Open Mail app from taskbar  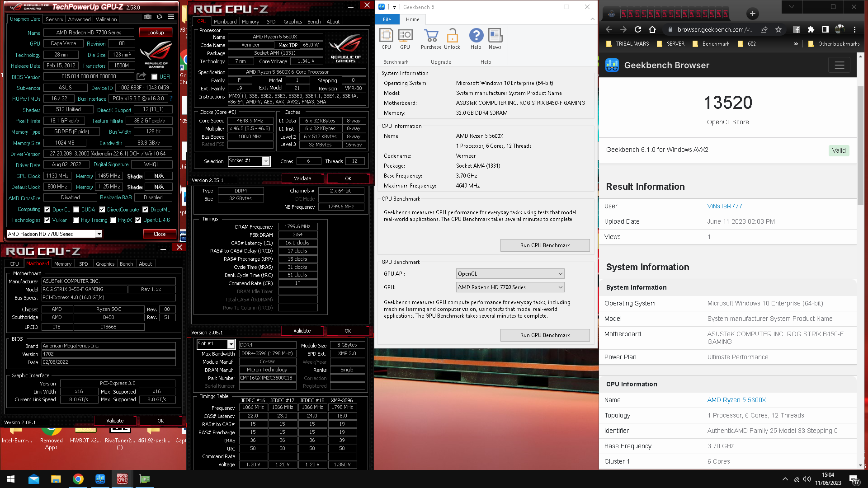click(34, 479)
